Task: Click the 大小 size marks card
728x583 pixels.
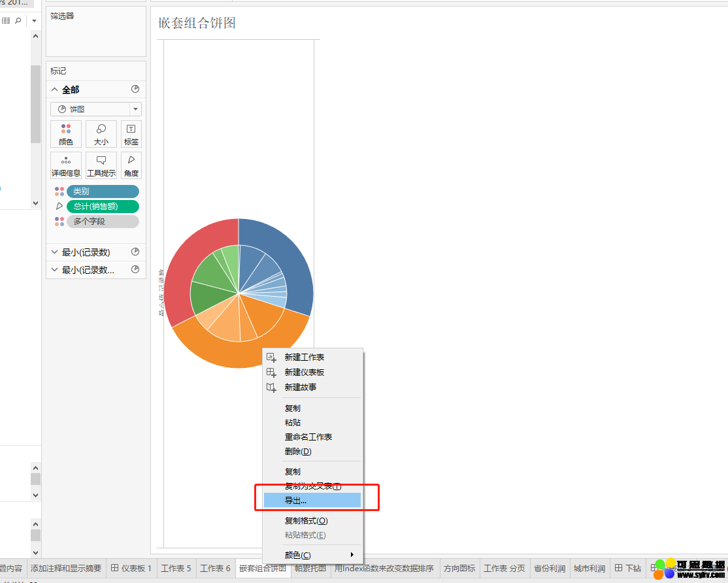Action: [x=101, y=134]
